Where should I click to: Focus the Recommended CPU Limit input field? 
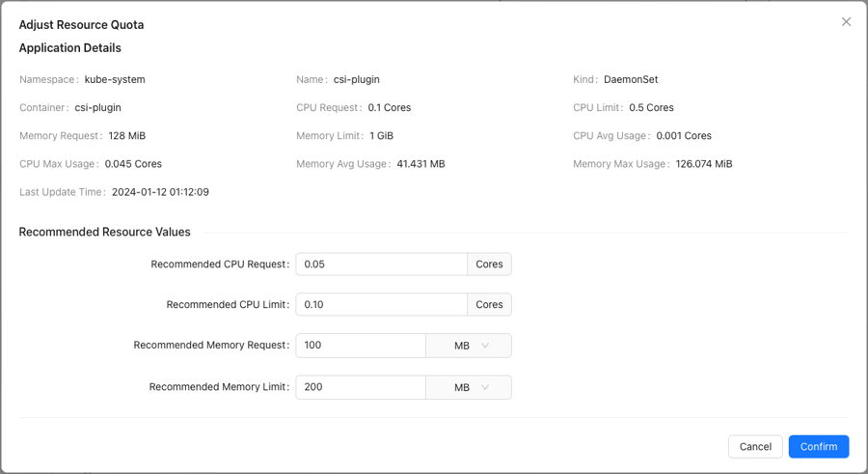[381, 304]
